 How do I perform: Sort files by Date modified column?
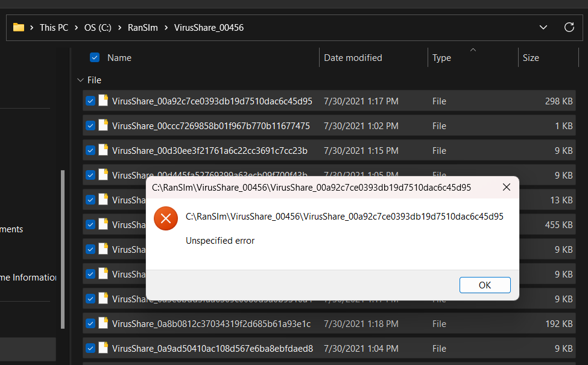coord(353,58)
